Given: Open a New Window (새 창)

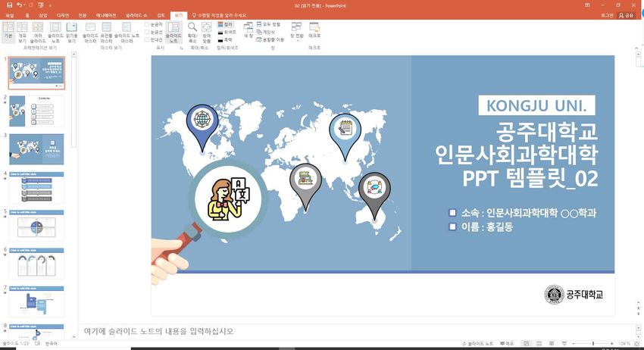Looking at the screenshot, I should point(248,30).
